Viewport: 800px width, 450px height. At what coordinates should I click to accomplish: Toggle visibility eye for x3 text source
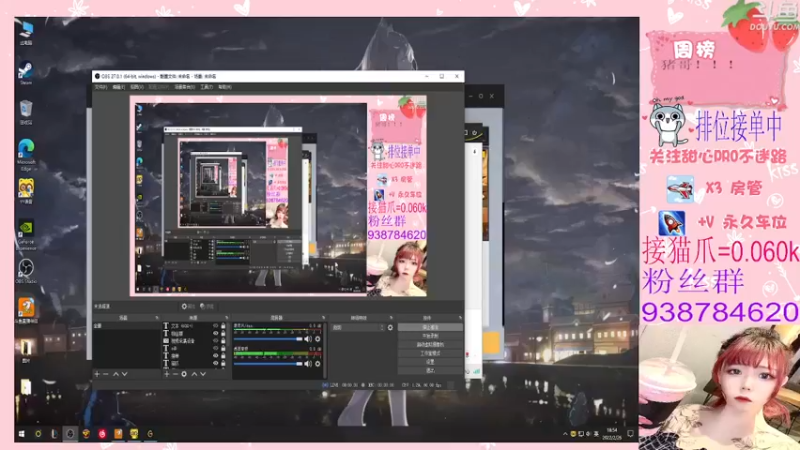(x=215, y=348)
